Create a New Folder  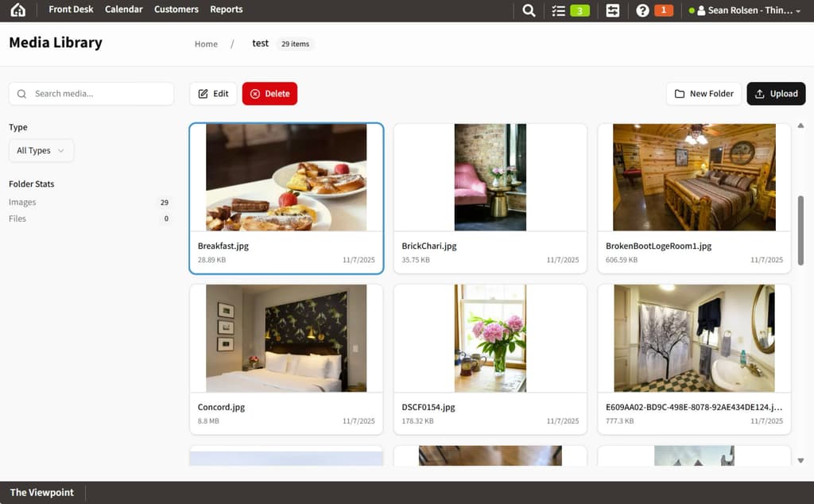(704, 93)
